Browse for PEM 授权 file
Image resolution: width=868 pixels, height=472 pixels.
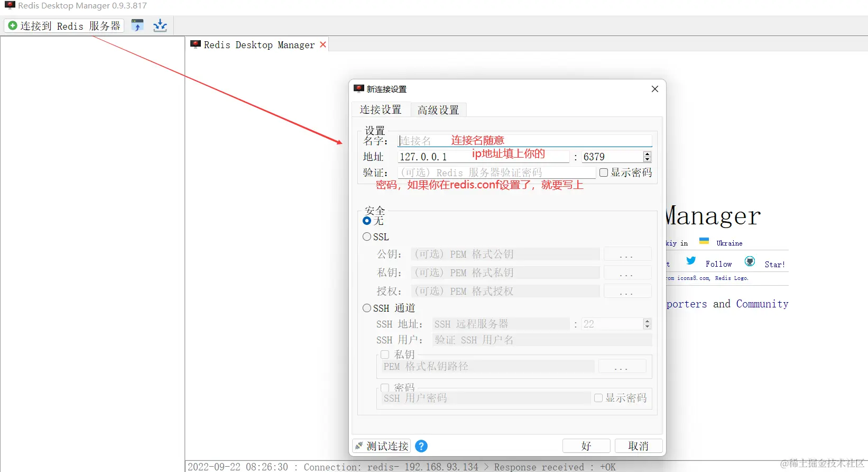coord(627,291)
